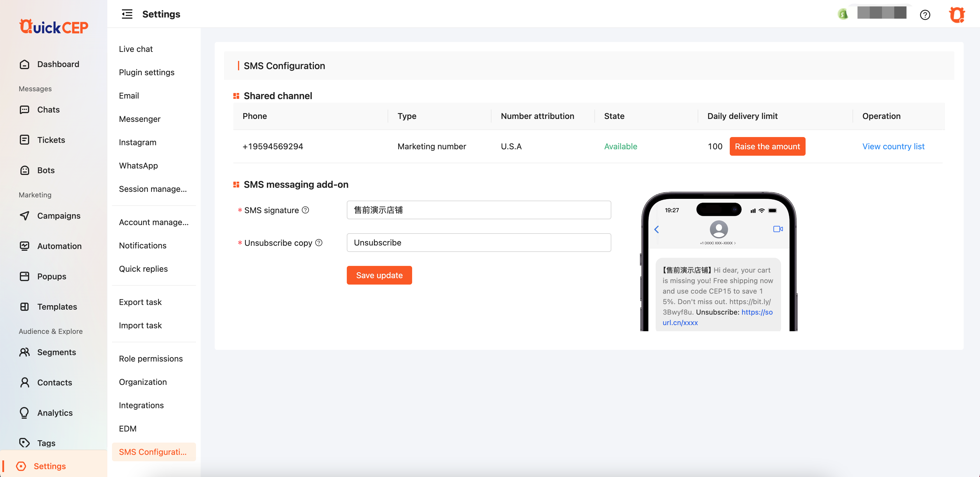Viewport: 980px width, 477px height.
Task: Click the Contacts person icon
Action: [24, 383]
